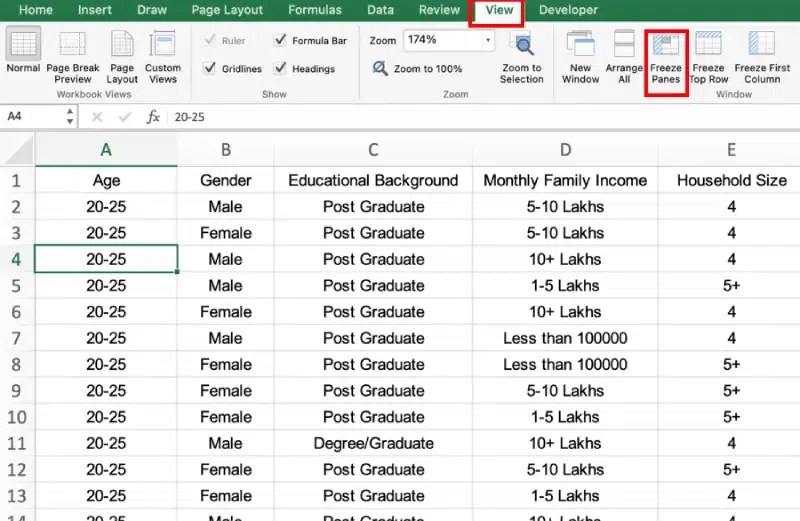800x521 pixels.
Task: Click the Gender header cell
Action: (x=226, y=180)
